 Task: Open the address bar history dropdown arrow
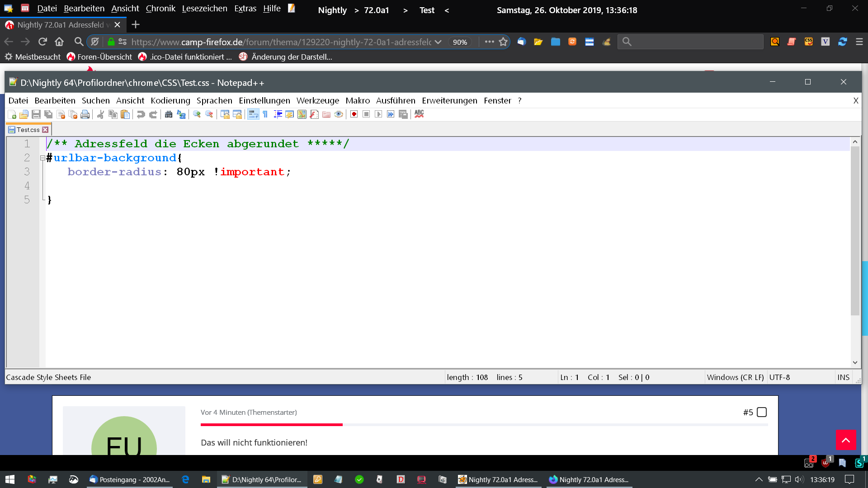(438, 42)
